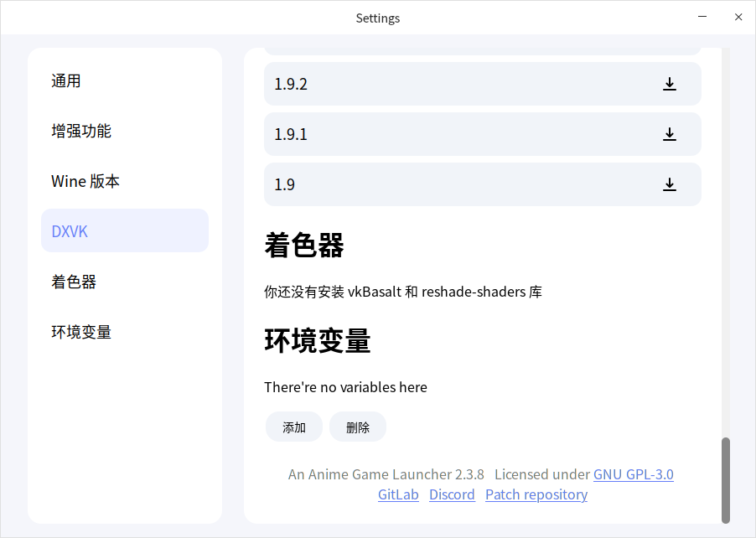Open the Discord link
756x538 pixels.
tap(452, 494)
